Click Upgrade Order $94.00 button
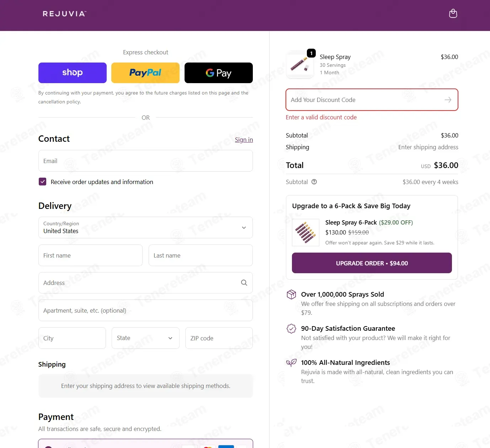Image resolution: width=490 pixels, height=448 pixels. point(372,263)
